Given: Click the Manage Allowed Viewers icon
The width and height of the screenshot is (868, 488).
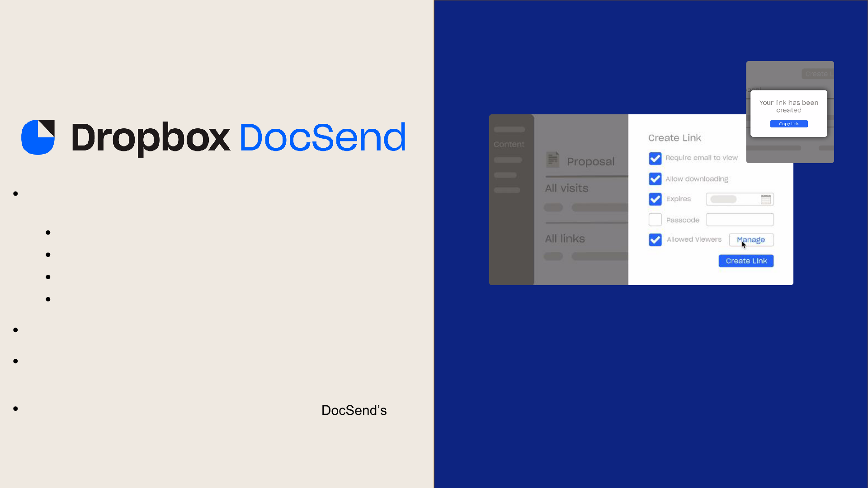Looking at the screenshot, I should point(750,239).
